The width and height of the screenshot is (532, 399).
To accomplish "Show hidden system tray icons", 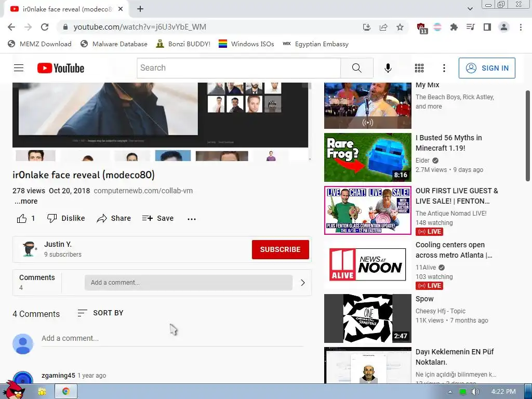I will tap(450, 392).
